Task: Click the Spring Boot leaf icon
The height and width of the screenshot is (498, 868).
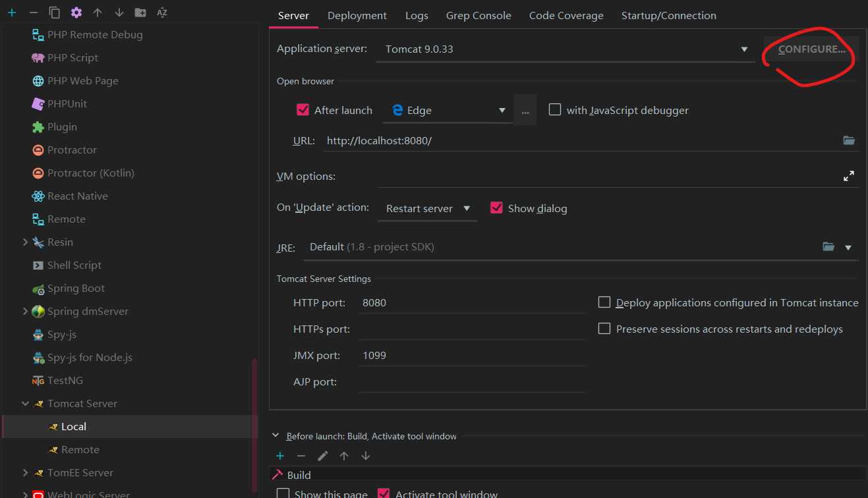Action: (38, 289)
